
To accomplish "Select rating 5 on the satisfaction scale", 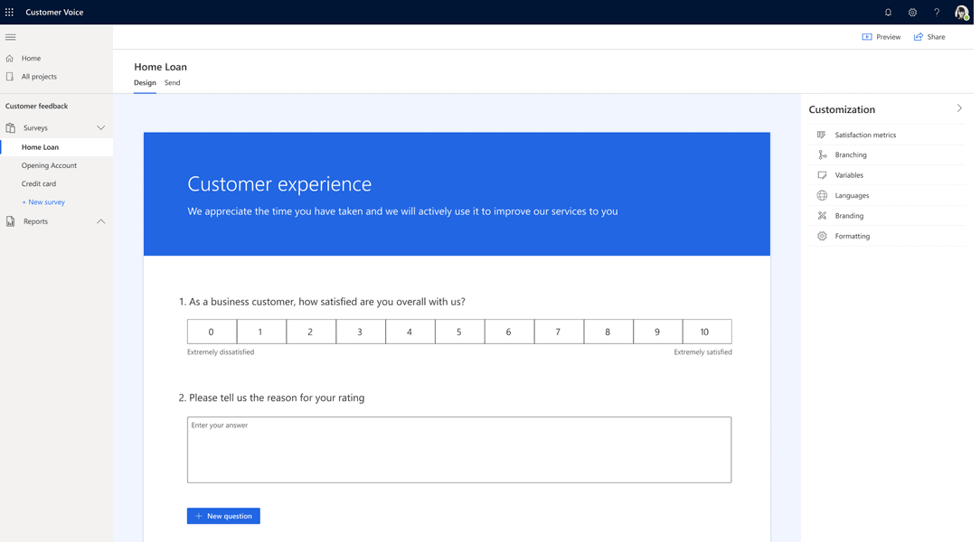I will (459, 331).
